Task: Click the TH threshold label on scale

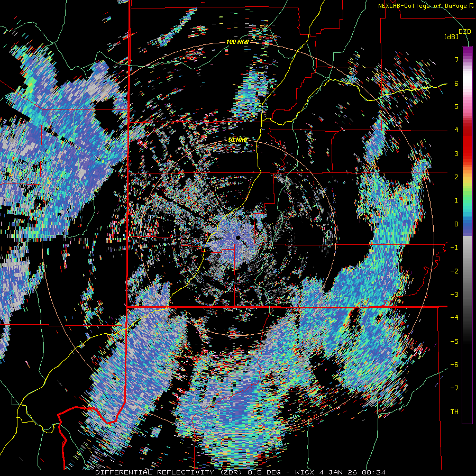Action: tap(454, 412)
